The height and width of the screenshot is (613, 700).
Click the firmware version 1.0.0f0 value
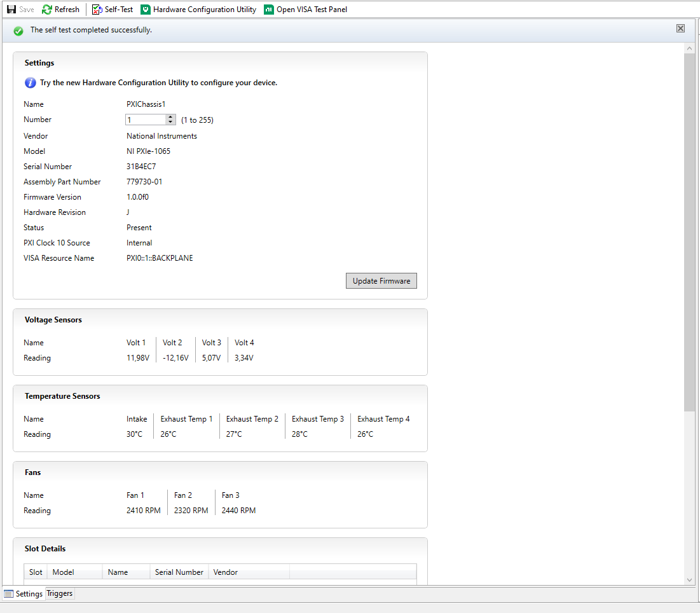[137, 197]
